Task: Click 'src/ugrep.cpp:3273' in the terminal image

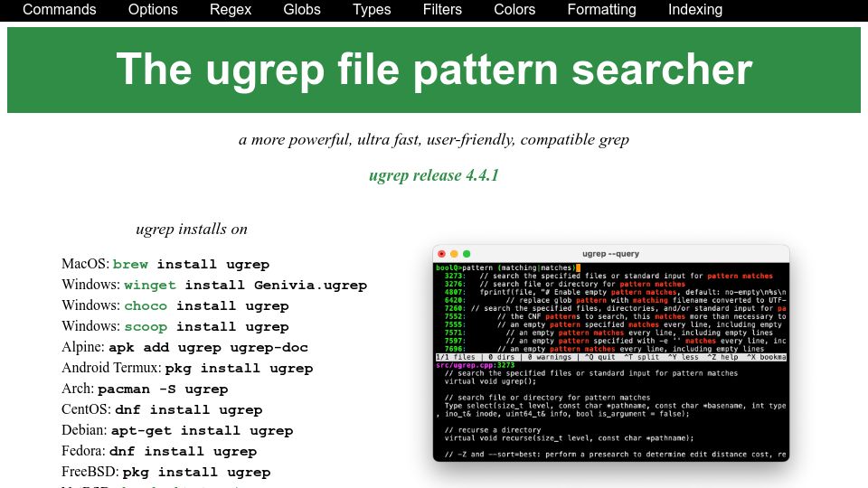Action: pyautogui.click(x=476, y=365)
